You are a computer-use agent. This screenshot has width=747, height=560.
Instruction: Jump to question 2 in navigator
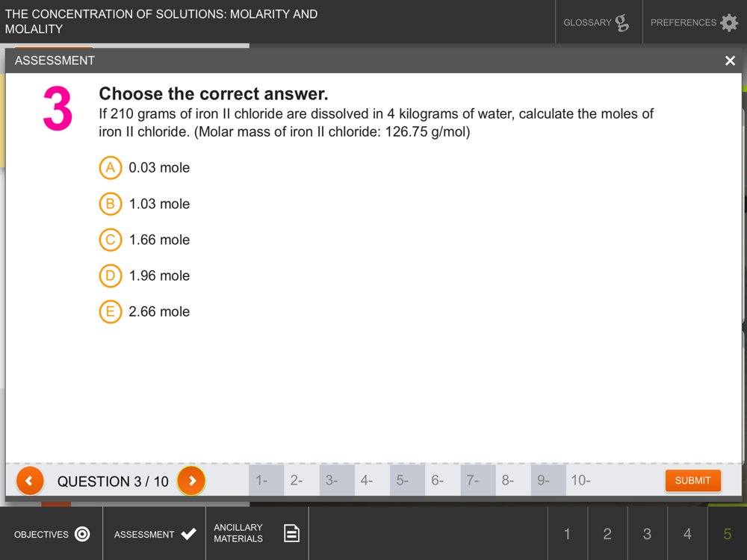click(302, 480)
